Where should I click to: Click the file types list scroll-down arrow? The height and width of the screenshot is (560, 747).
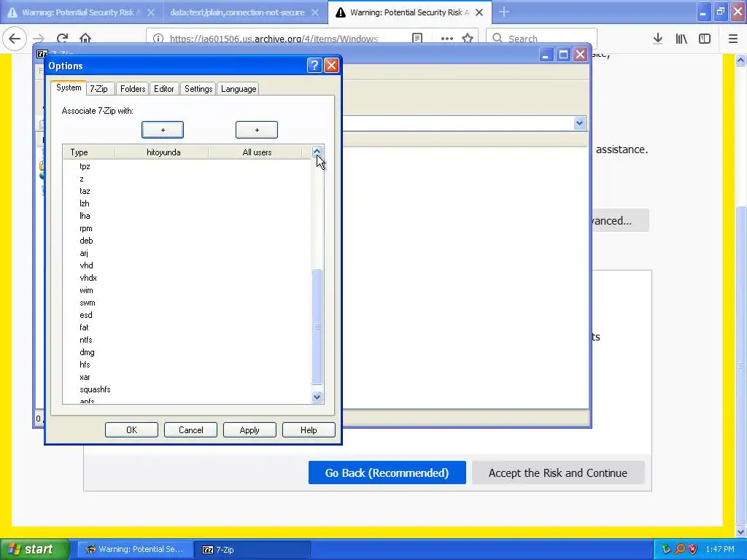tap(317, 397)
